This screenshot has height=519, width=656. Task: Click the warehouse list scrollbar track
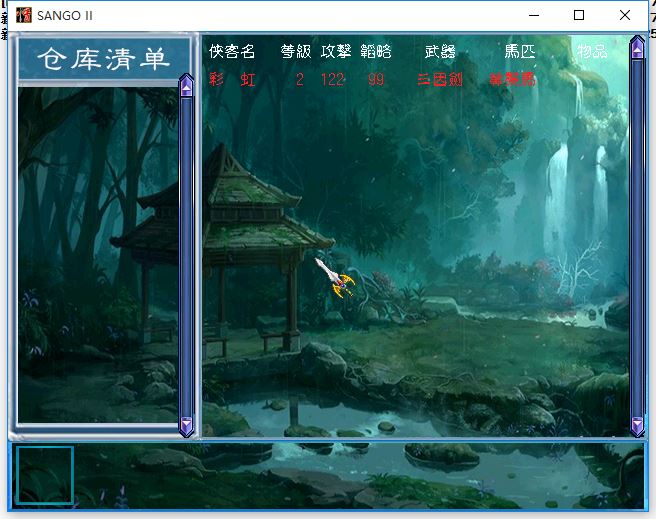(186, 256)
